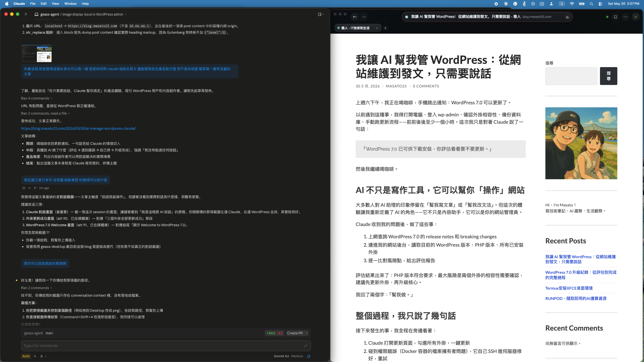Viewport: 644px width, 362px height.
Task: Click the browser address bar
Action: tap(487, 17)
